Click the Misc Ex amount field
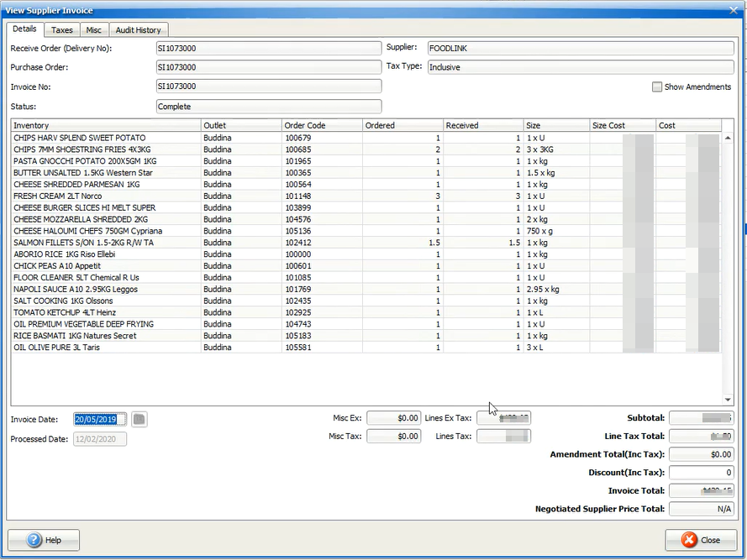747x560 pixels. [x=394, y=418]
